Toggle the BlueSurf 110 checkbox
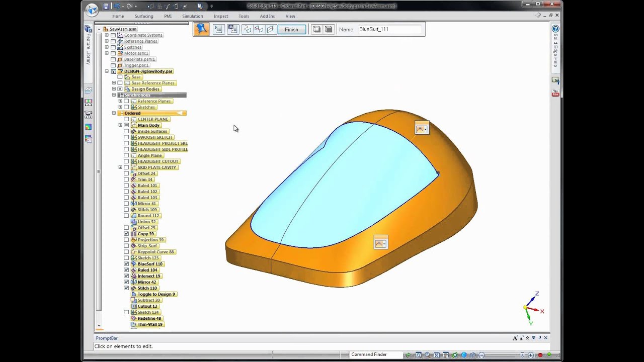644x362 pixels. pos(126,264)
